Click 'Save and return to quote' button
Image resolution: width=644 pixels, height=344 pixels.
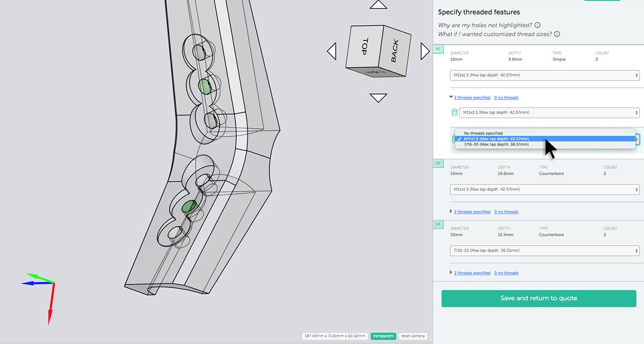[539, 298]
